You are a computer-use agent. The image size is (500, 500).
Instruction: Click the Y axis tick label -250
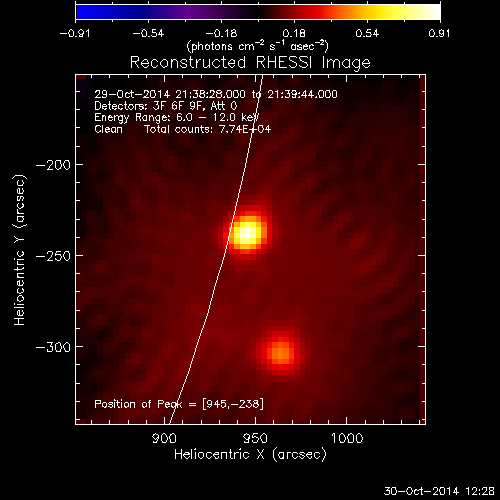coord(53,256)
